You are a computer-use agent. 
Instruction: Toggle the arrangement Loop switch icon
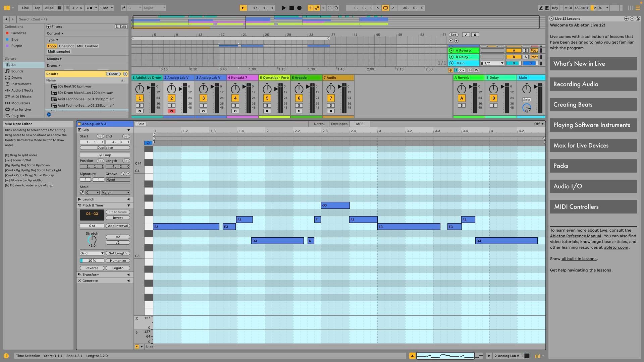[x=385, y=8]
